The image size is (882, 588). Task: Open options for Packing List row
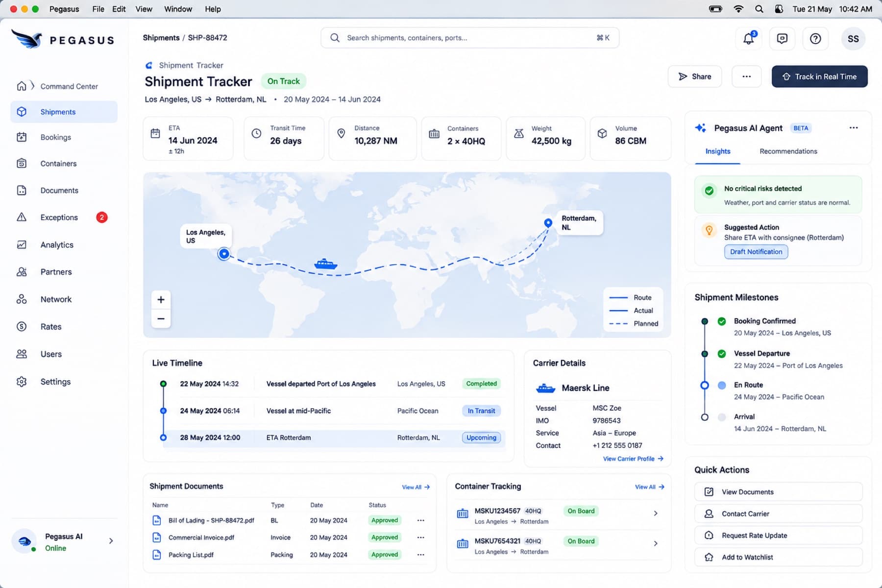click(x=420, y=555)
